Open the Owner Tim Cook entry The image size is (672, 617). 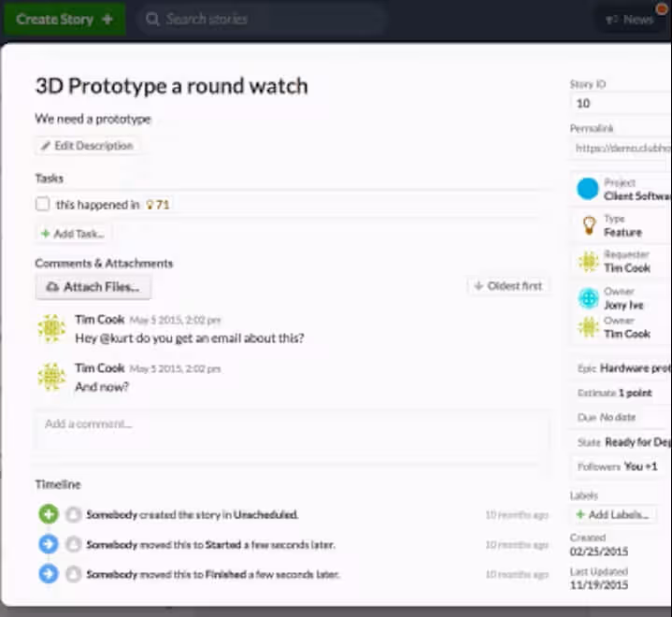coord(622,327)
